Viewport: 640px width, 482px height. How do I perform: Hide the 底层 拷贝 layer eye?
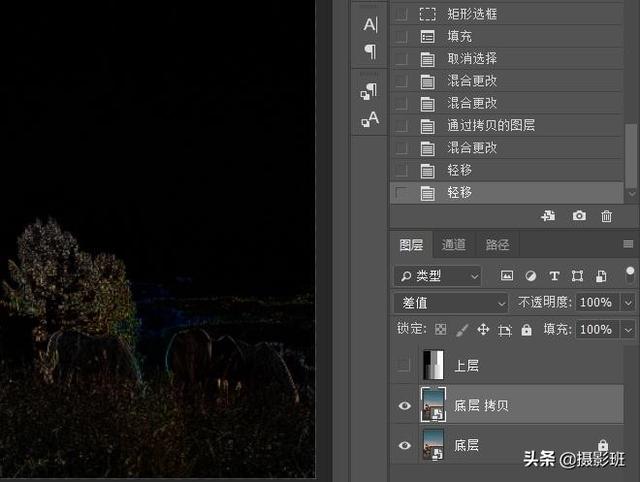pyautogui.click(x=404, y=405)
